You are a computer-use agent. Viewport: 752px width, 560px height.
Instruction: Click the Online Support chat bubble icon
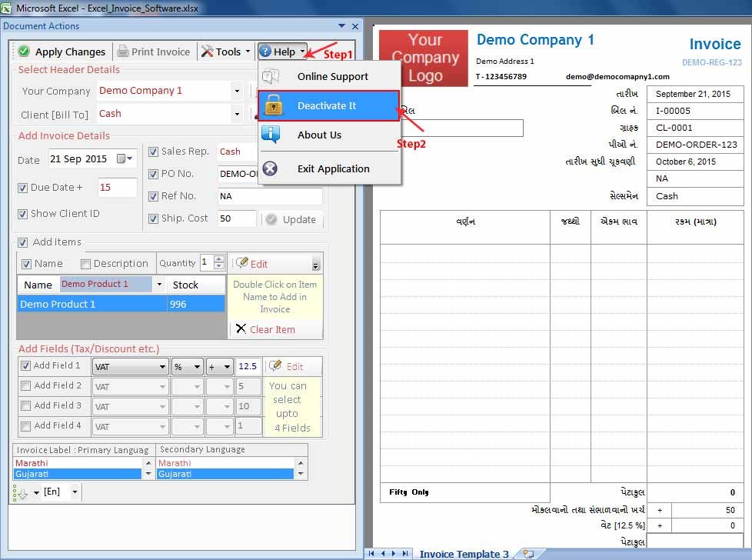pos(271,77)
